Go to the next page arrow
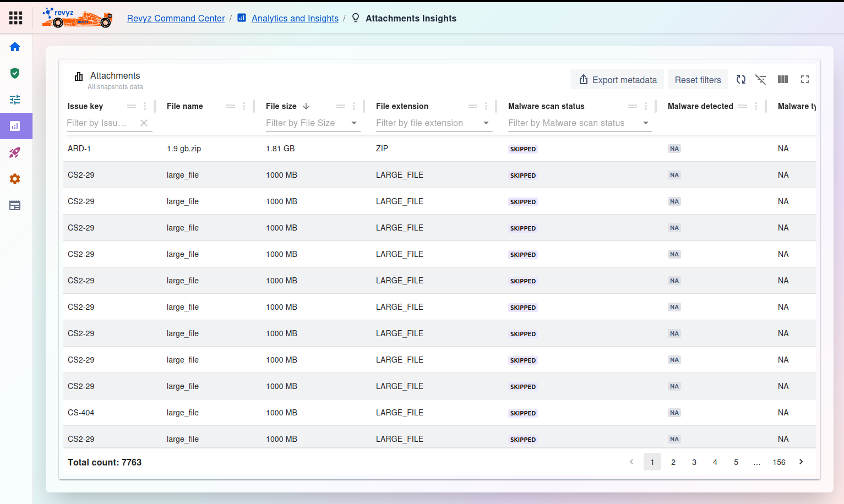The width and height of the screenshot is (844, 504). pyautogui.click(x=801, y=462)
